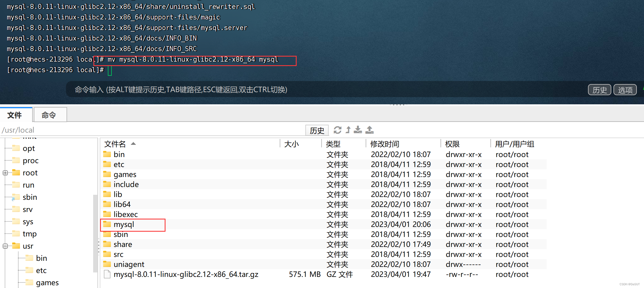The image size is (644, 288).
Task: Click tar.gz permission -rw-r--r--
Action: (x=462, y=274)
